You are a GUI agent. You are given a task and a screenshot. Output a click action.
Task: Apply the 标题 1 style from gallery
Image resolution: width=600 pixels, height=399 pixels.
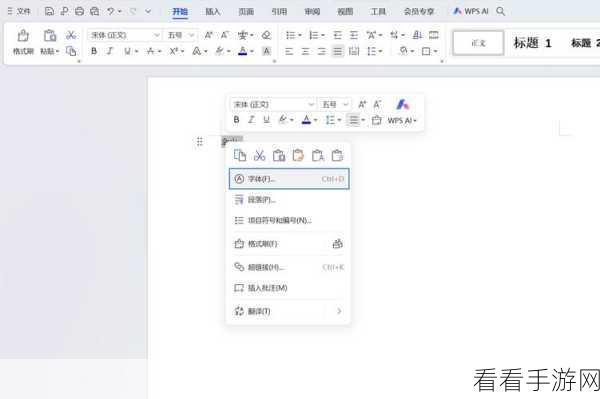[x=532, y=43]
